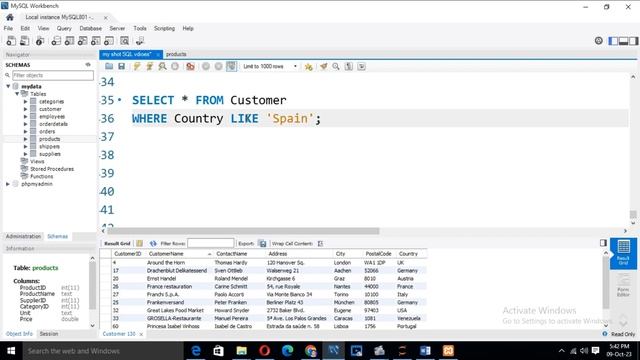Open SQL script file in new tab icon
The image size is (640, 360).
tap(24, 41)
